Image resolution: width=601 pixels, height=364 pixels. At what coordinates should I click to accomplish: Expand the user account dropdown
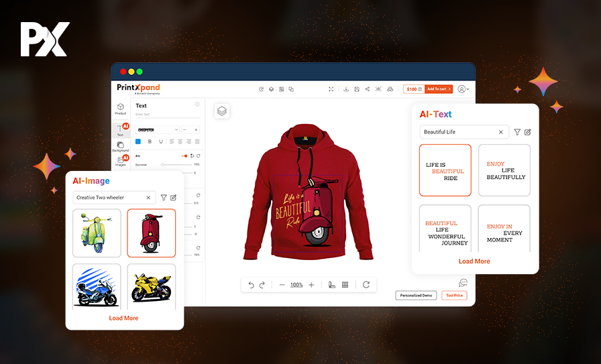pyautogui.click(x=463, y=89)
